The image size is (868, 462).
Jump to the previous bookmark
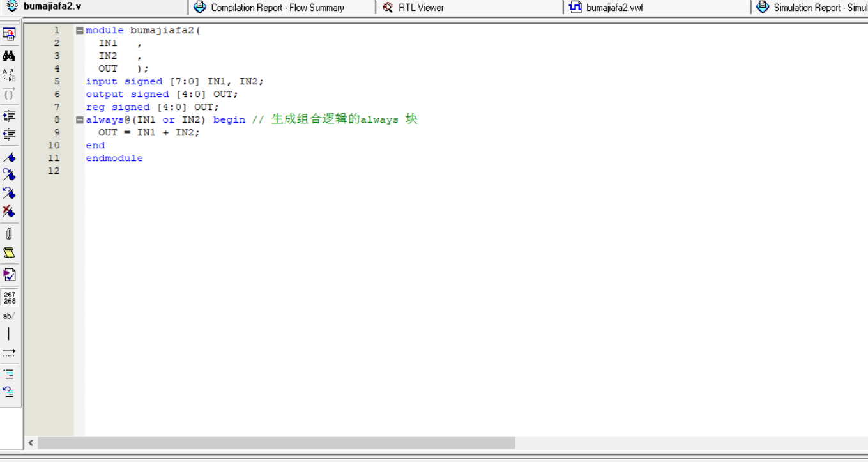click(x=9, y=192)
